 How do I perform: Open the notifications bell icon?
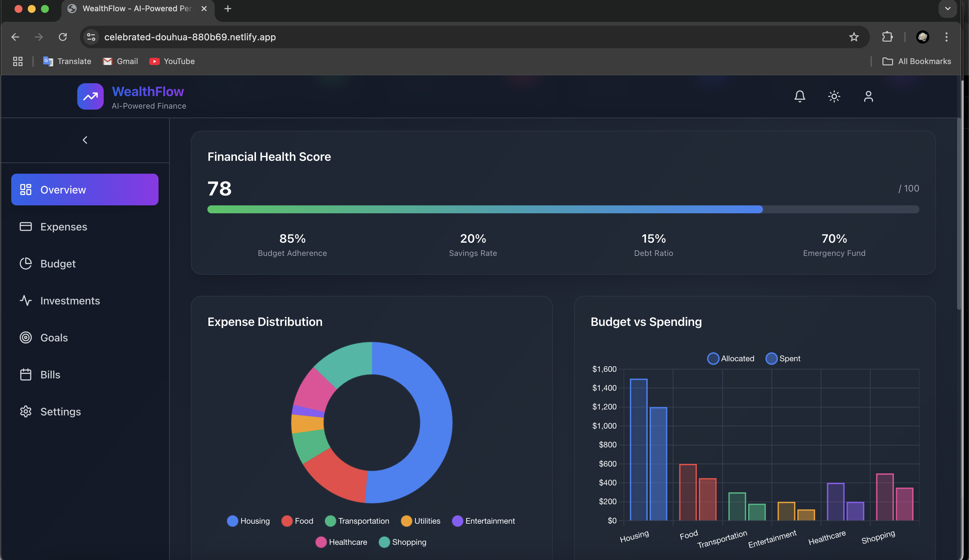800,96
